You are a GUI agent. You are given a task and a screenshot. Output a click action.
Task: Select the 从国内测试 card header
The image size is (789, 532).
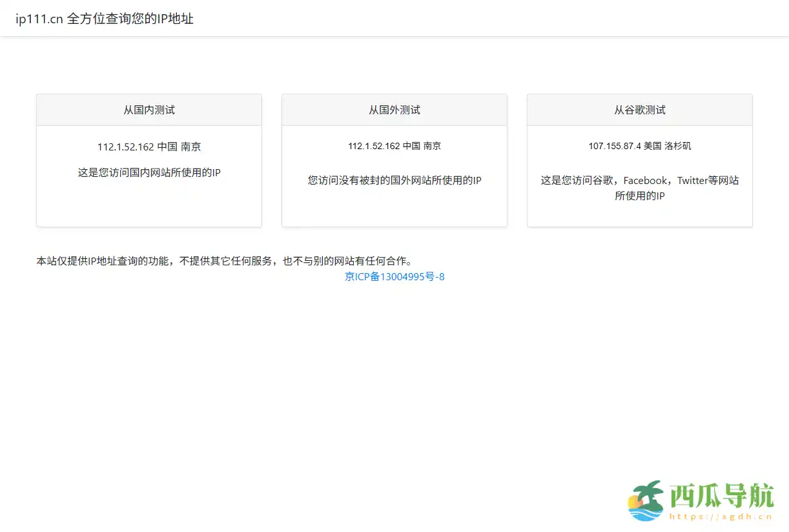tap(149, 110)
